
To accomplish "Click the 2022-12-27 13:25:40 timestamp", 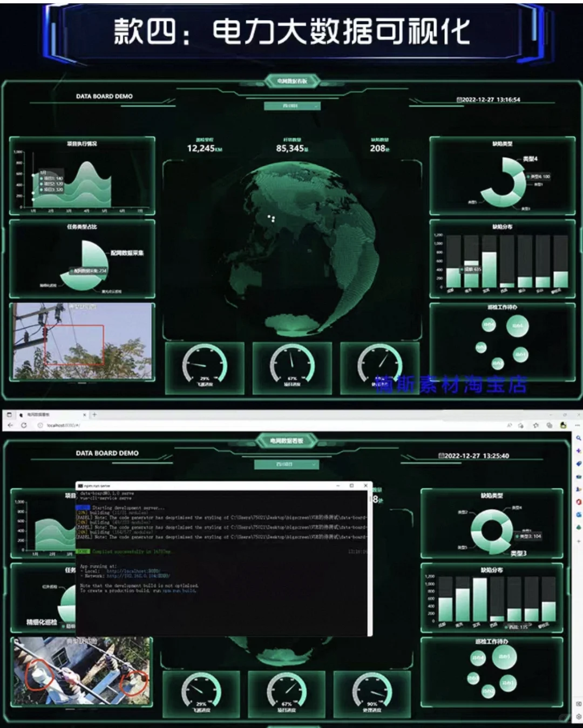I will tap(474, 456).
